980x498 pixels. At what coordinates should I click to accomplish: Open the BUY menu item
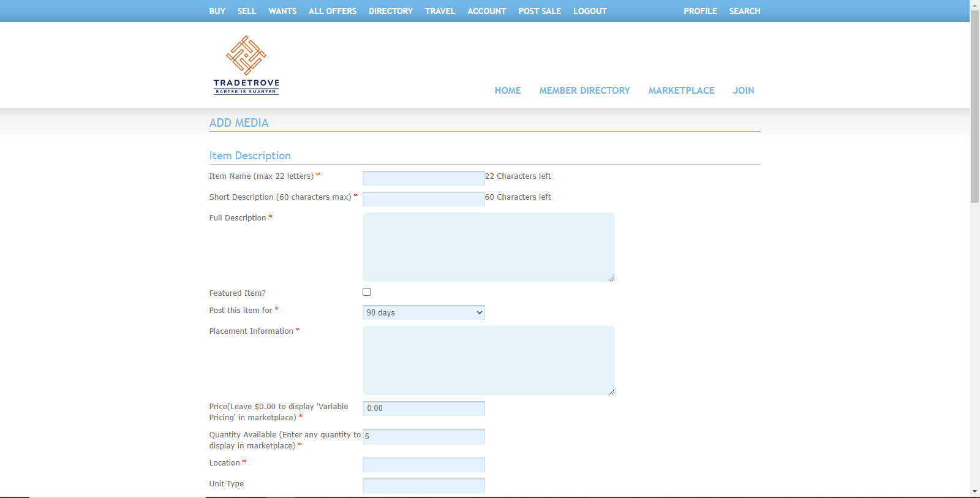point(217,11)
